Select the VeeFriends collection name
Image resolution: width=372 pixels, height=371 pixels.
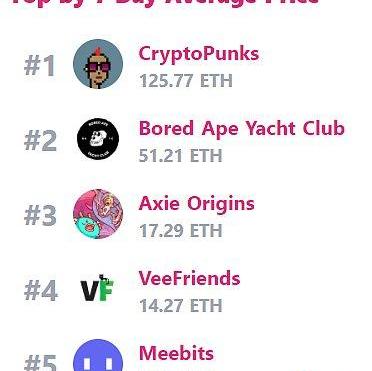coord(189,278)
